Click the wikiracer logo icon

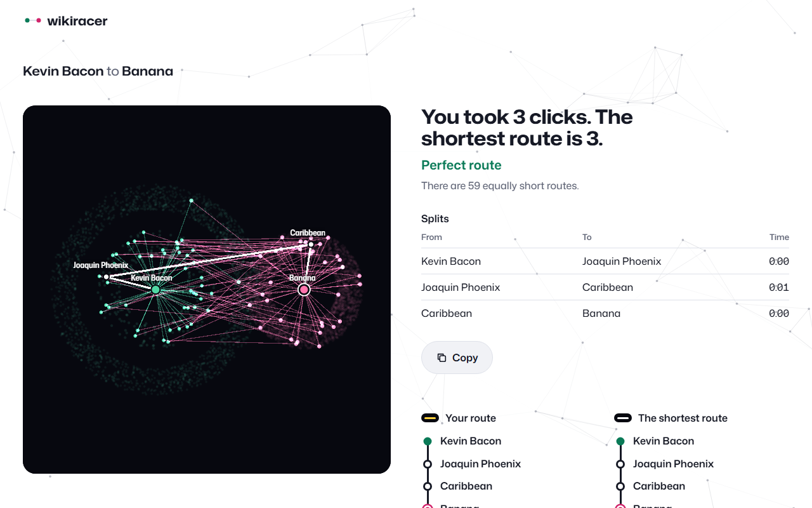coord(33,21)
